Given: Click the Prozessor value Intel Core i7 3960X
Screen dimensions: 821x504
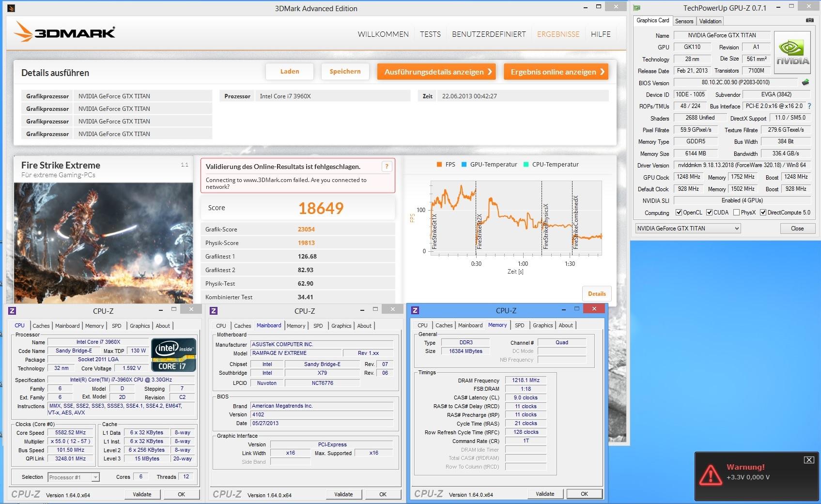Looking at the screenshot, I should 285,96.
